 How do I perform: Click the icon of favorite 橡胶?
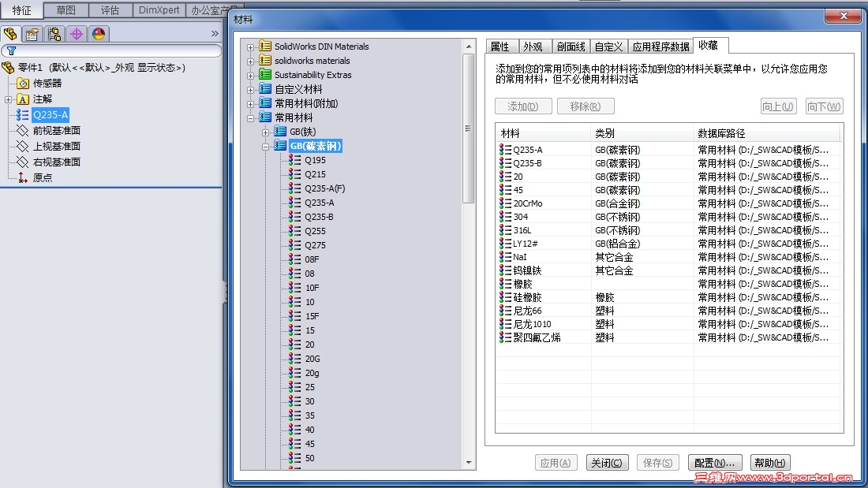click(505, 283)
